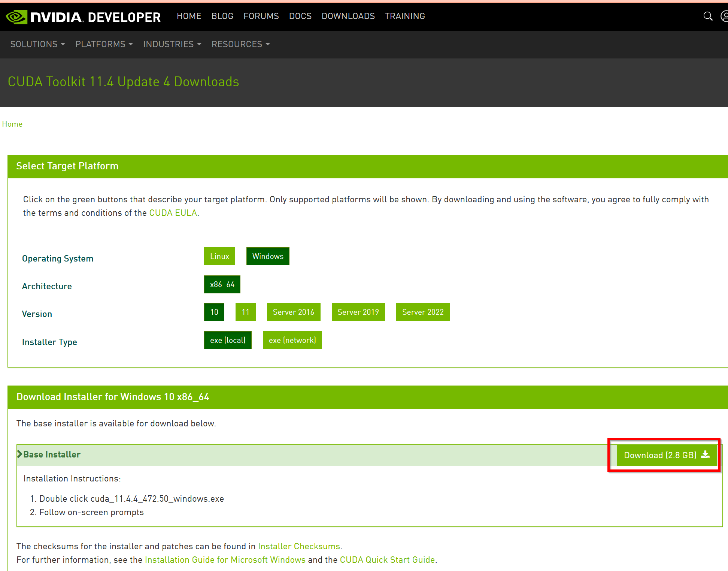Select exe (network) installer type
This screenshot has height=571, width=728.
pos(292,340)
